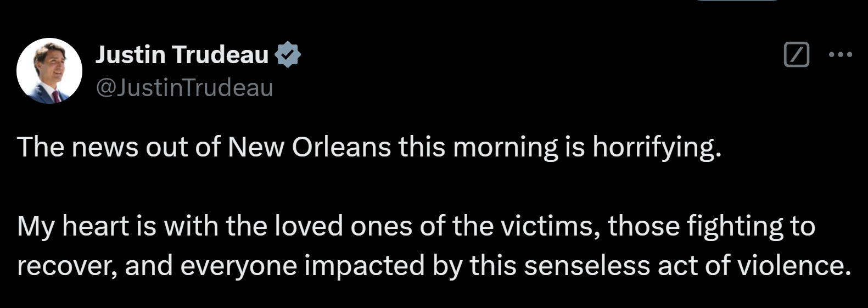This screenshot has height=308, width=868.
Task: Open the @JustinTrudeau handle link
Action: 184,88
